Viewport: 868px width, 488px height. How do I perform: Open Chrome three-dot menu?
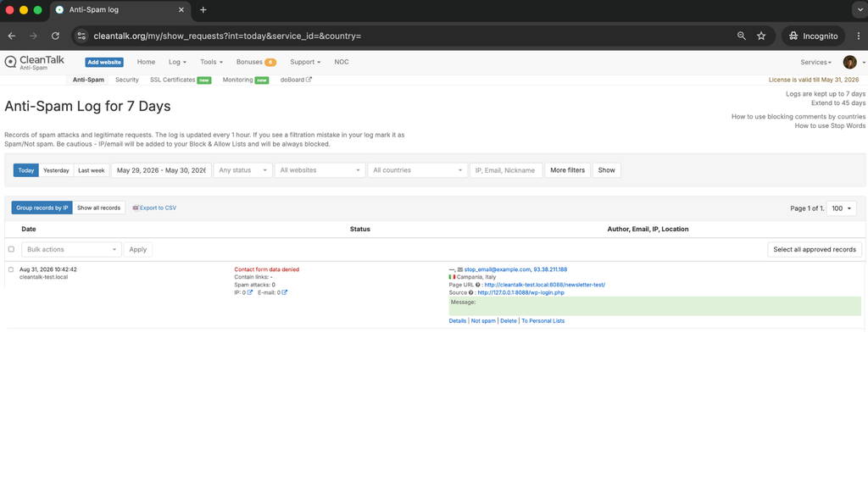pyautogui.click(x=859, y=36)
